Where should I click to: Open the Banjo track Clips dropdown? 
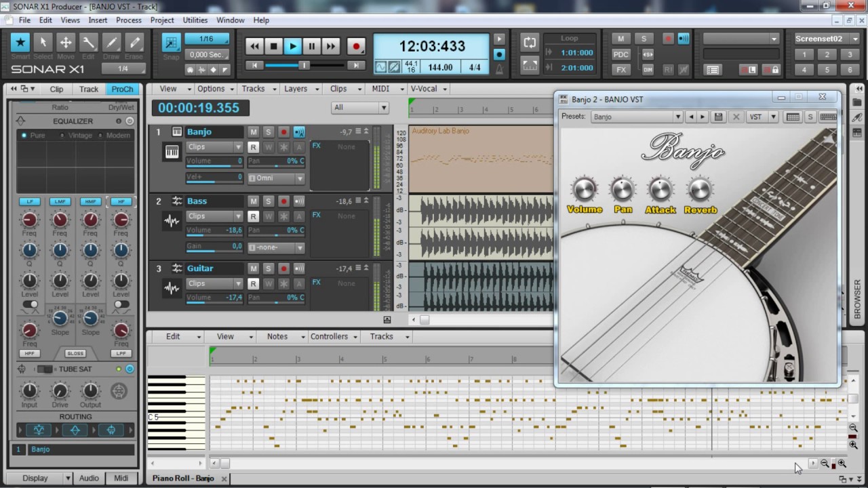[x=214, y=147]
